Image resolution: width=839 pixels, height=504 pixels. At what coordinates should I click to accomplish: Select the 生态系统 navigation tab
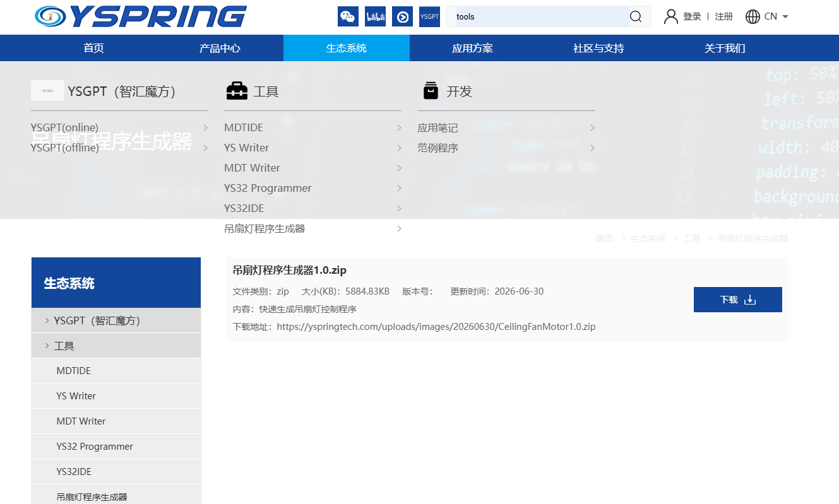click(x=346, y=48)
